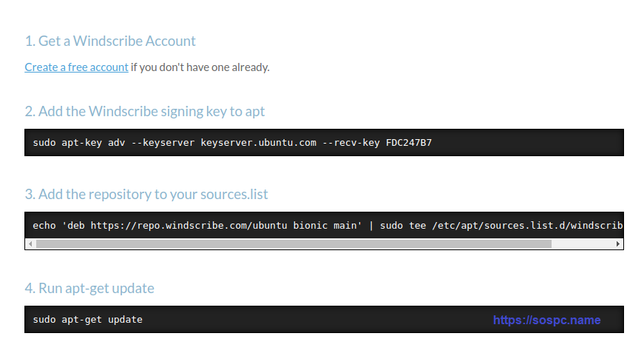Viewport: 644px width, 339px height.
Task: Click the "1. Get a Windscribe Account" heading
Action: pyautogui.click(x=110, y=41)
